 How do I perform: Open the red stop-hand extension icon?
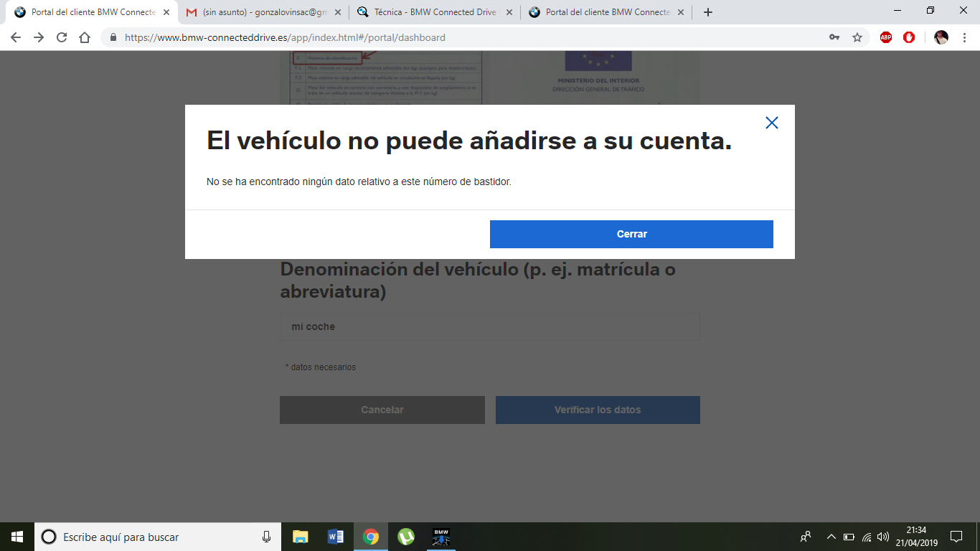909,37
